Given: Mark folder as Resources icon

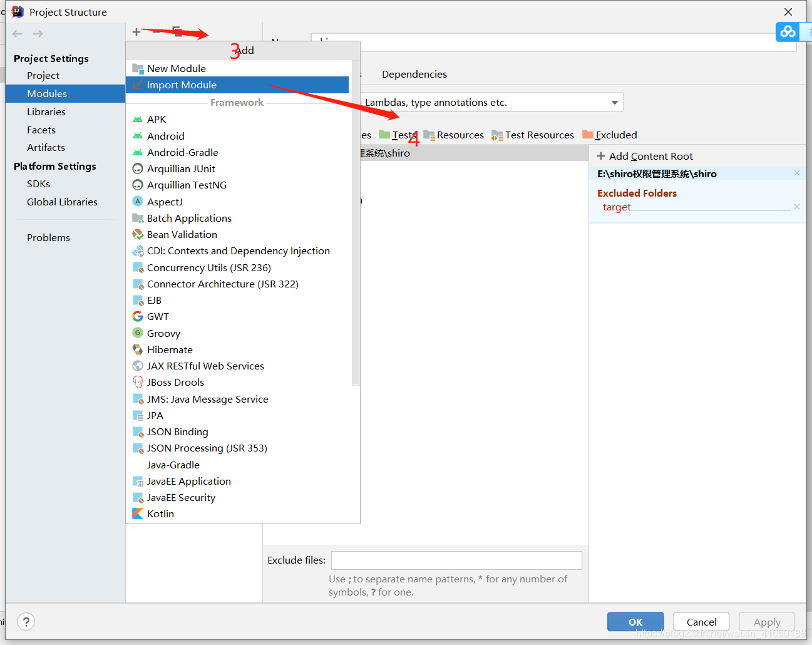Looking at the screenshot, I should click(x=429, y=135).
